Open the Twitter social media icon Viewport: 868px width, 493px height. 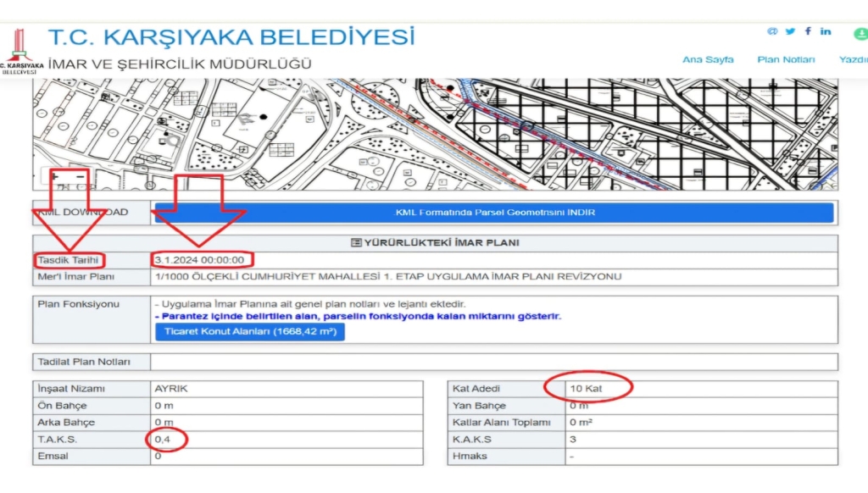791,31
